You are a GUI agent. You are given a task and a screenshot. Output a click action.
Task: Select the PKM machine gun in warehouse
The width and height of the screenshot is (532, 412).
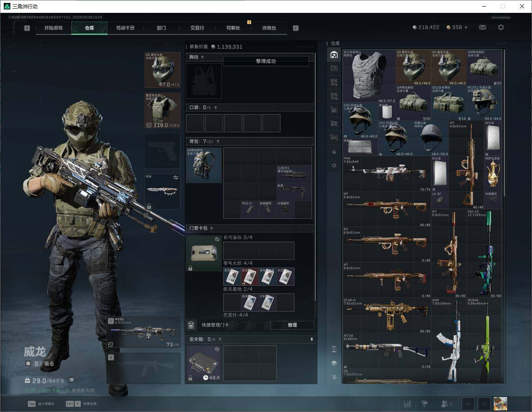[387, 174]
